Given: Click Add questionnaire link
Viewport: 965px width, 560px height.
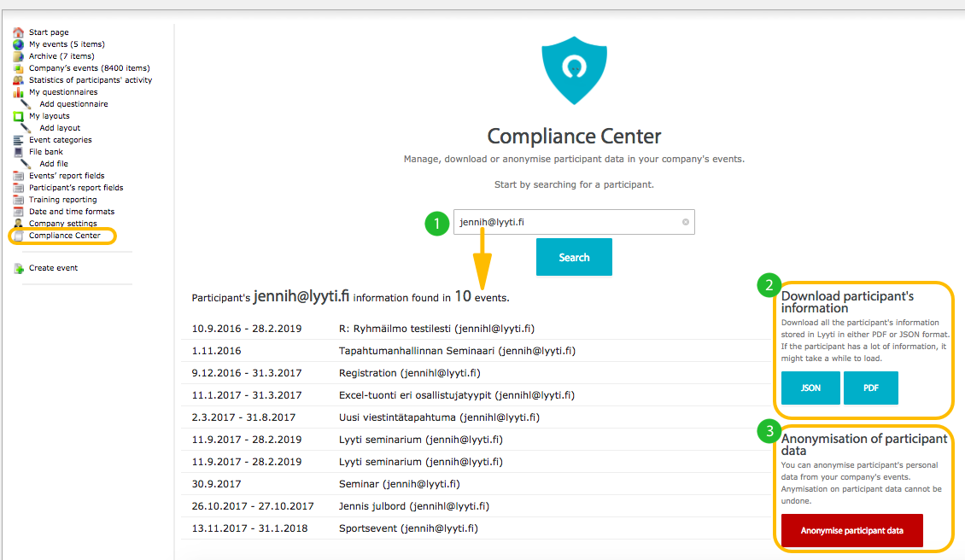Looking at the screenshot, I should point(73,104).
